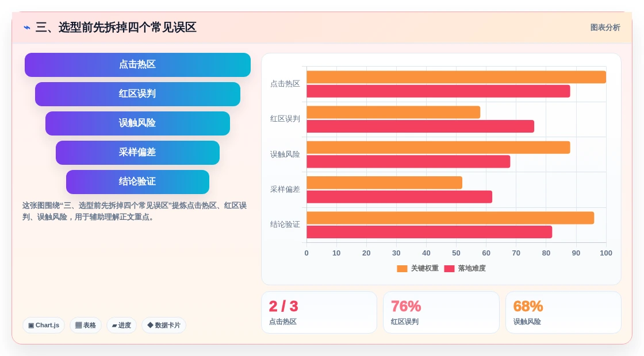Click the orange 误触风险 bar

pos(438,148)
